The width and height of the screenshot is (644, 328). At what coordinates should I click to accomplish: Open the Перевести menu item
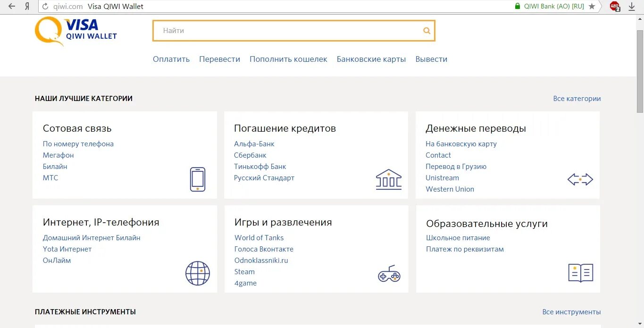click(219, 59)
